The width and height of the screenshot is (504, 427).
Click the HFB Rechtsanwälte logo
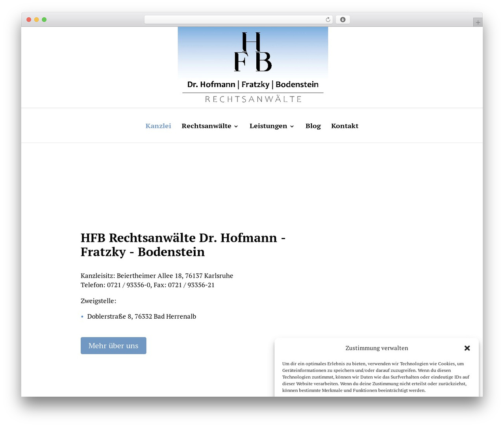[x=253, y=67]
